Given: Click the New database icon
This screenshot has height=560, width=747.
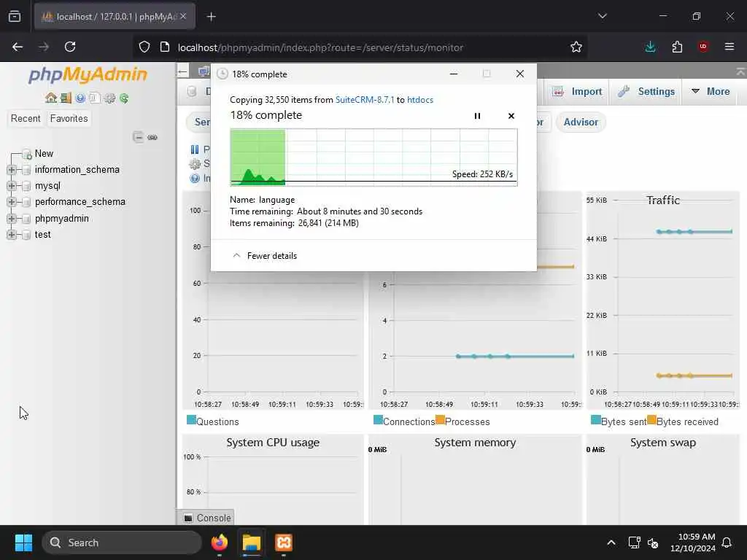Looking at the screenshot, I should tap(27, 154).
